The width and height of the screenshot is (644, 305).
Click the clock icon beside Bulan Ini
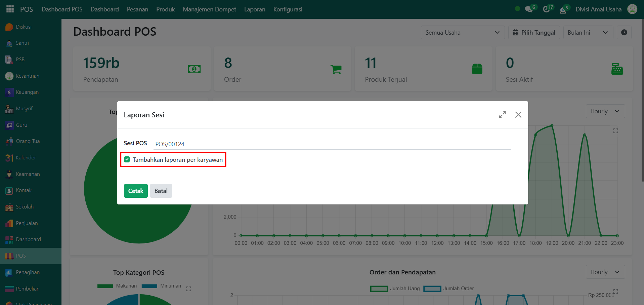624,33
